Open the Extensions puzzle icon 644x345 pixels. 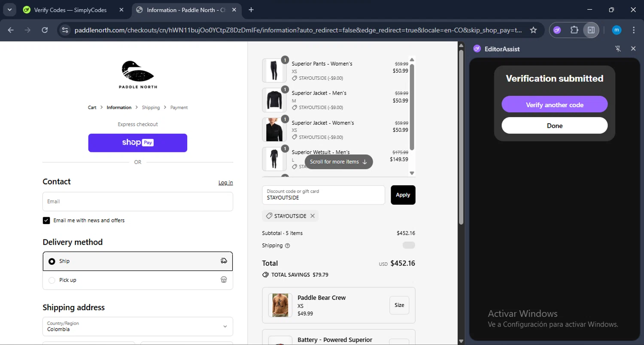point(574,30)
